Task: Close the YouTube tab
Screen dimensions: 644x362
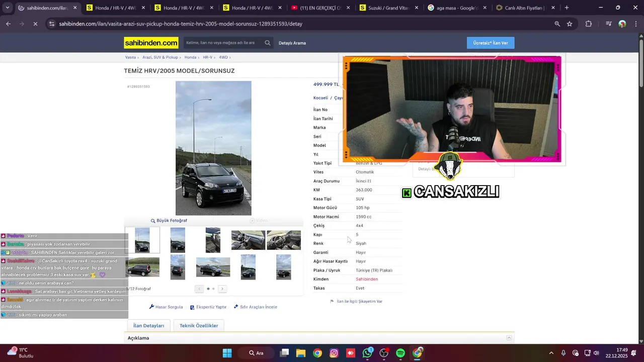Action: point(348,8)
